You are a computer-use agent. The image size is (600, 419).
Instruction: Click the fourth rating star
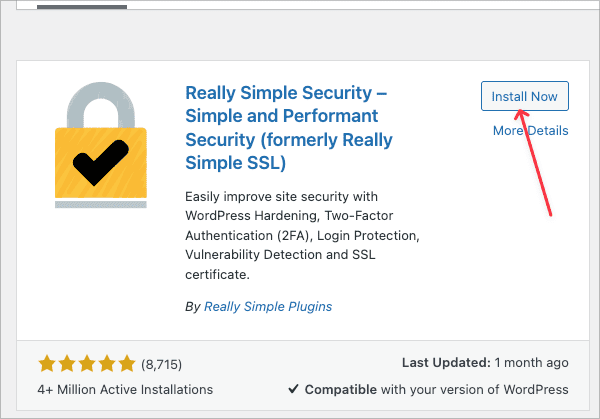click(106, 364)
